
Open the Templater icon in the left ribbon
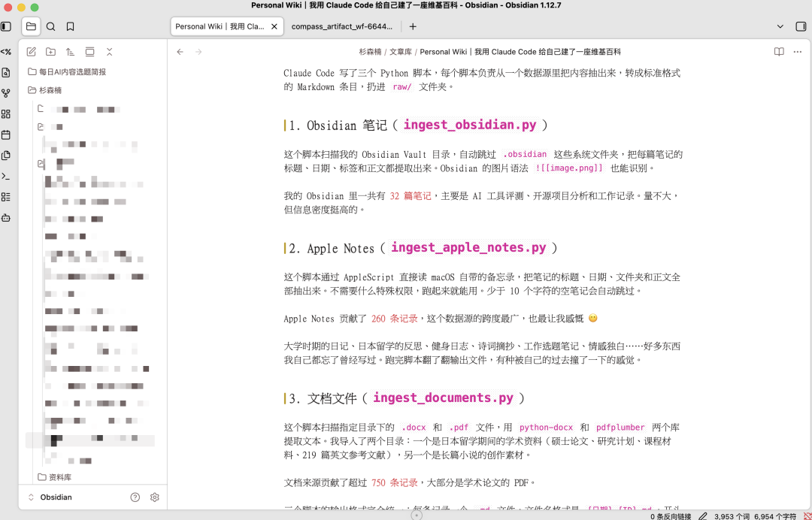(x=6, y=52)
